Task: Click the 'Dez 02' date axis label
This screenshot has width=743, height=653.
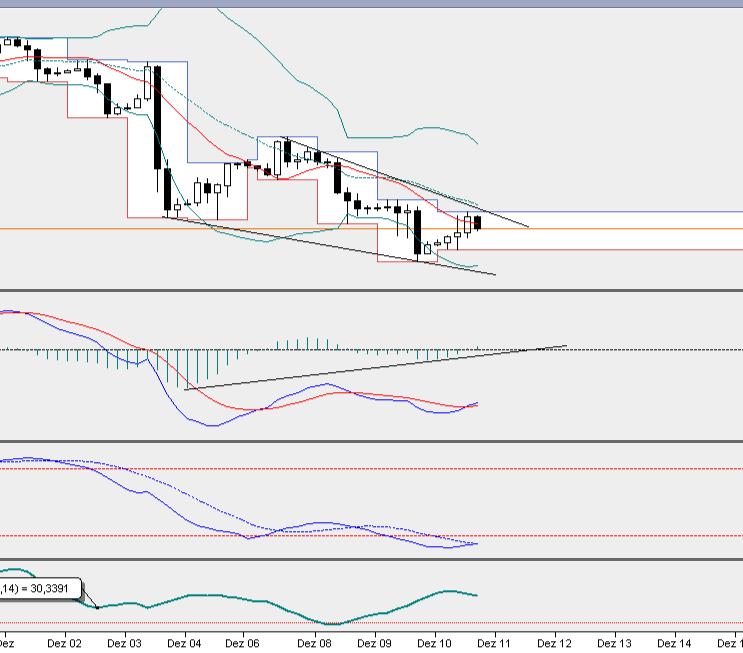Action: [64, 643]
